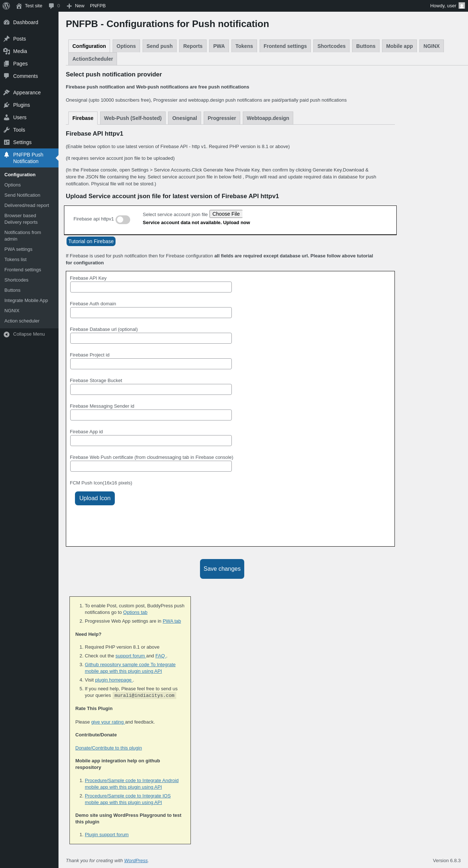Open the NGINX tab

(x=431, y=46)
